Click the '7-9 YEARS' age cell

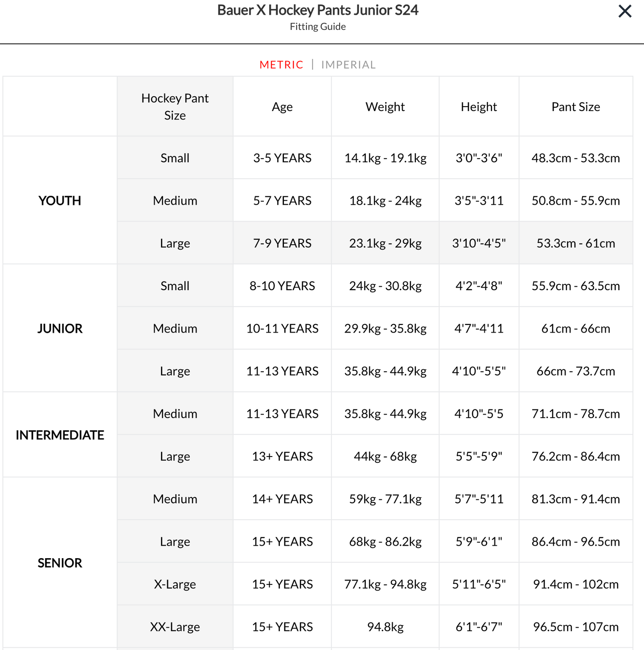coord(283,243)
